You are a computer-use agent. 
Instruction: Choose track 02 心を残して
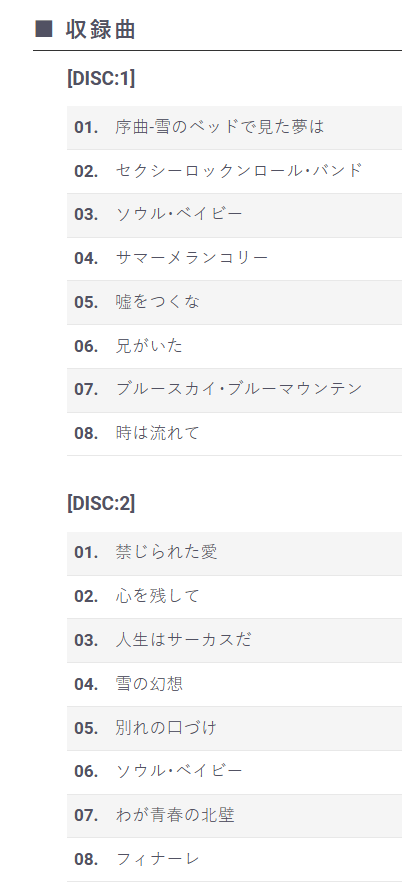234,597
